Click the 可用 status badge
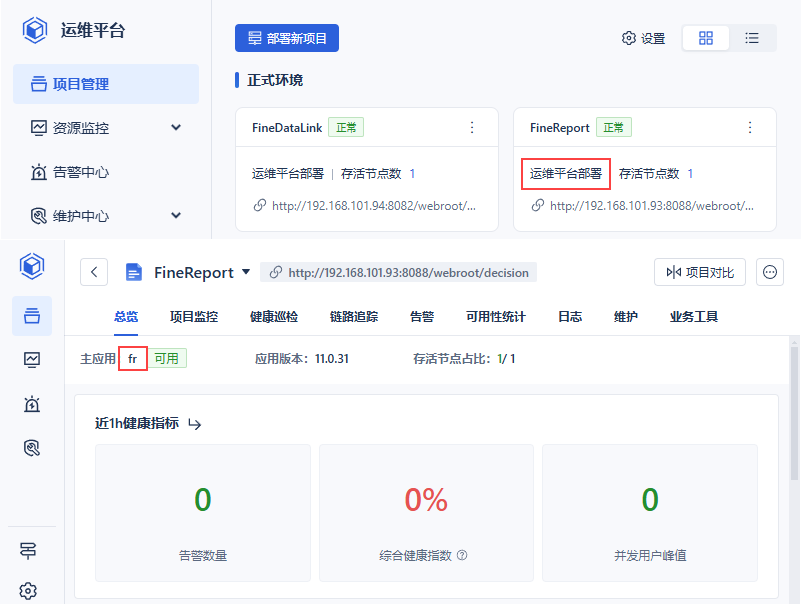 coord(167,358)
